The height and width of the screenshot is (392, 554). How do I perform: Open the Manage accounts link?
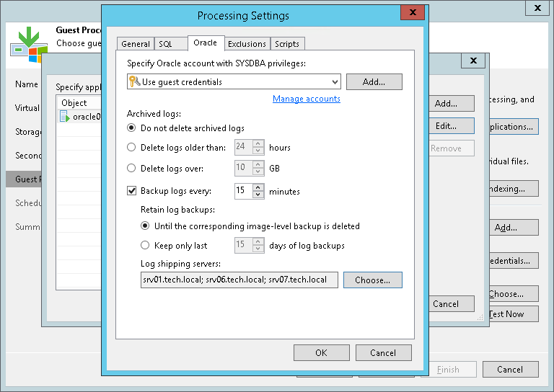pyautogui.click(x=307, y=99)
